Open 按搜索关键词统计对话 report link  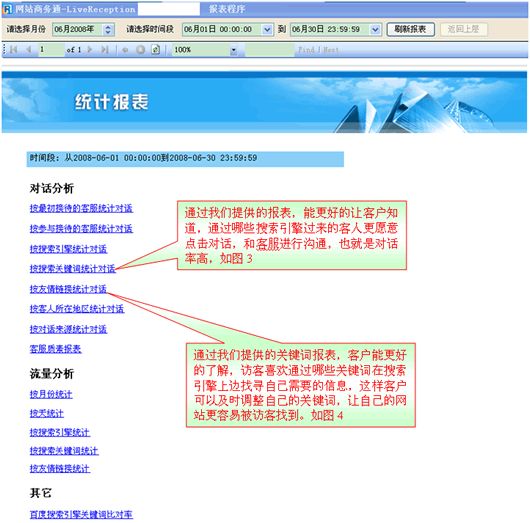(73, 269)
